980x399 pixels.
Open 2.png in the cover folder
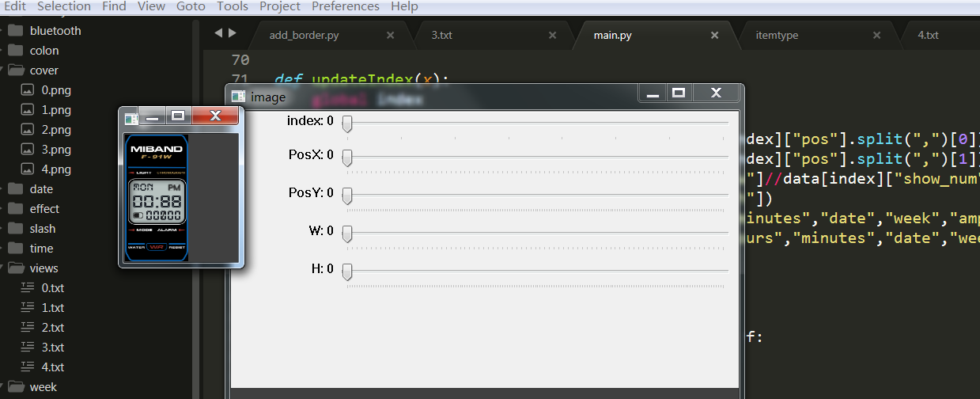tap(56, 130)
